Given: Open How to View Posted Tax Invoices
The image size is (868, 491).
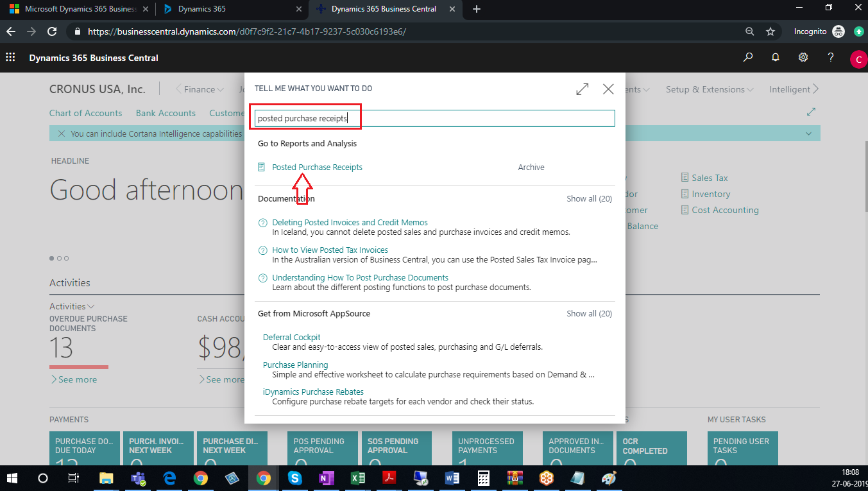Looking at the screenshot, I should (330, 250).
